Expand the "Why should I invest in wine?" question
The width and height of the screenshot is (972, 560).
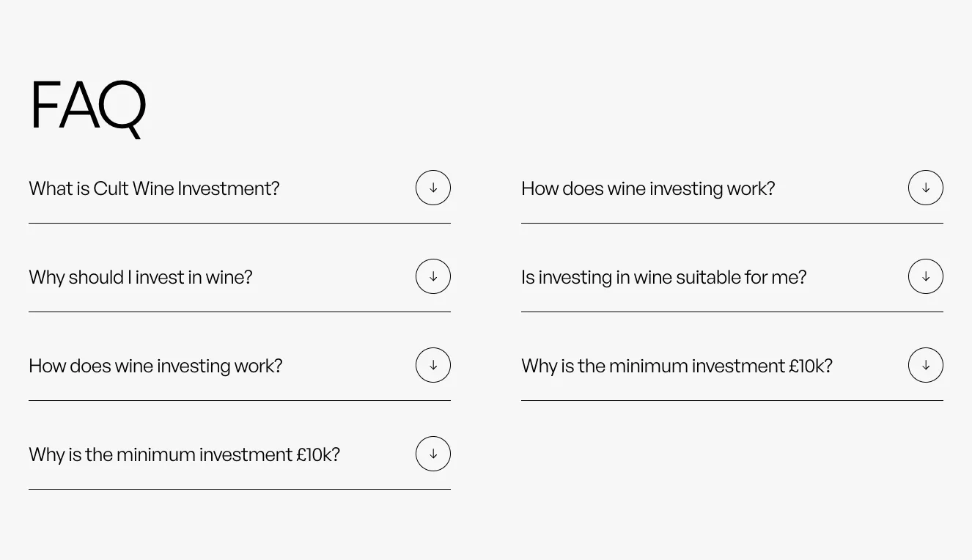(x=141, y=277)
